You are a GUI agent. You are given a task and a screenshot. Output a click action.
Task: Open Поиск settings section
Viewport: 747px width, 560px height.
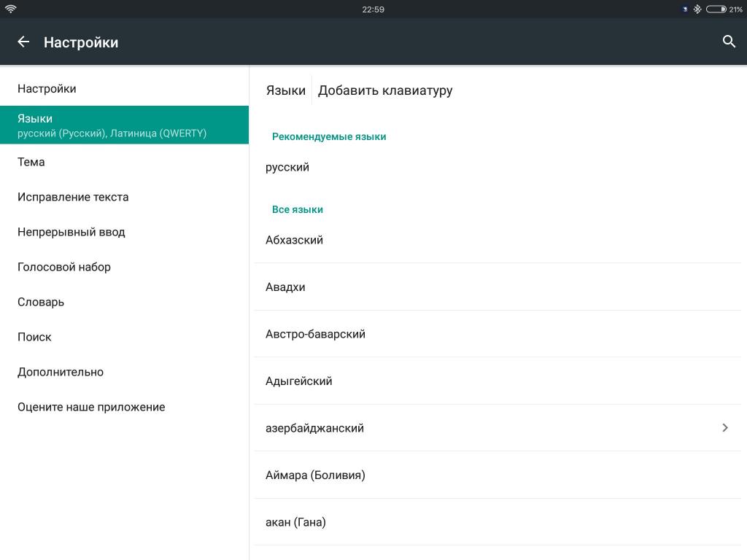[x=124, y=337]
